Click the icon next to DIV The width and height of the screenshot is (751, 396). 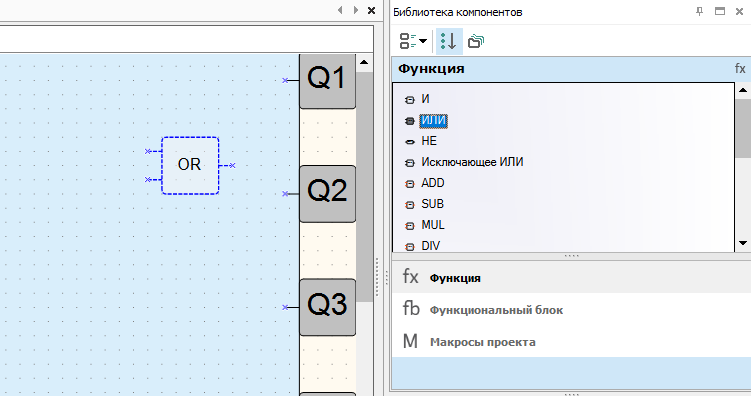click(410, 247)
